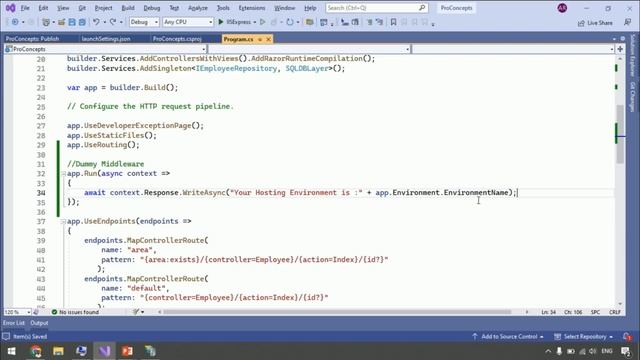The image size is (640, 360).
Task: Open the code cleanup broom dropdown
Action: tap(138, 312)
